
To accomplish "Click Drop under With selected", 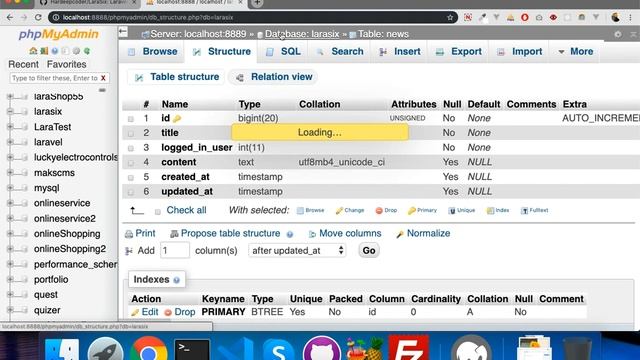I will pos(386,210).
